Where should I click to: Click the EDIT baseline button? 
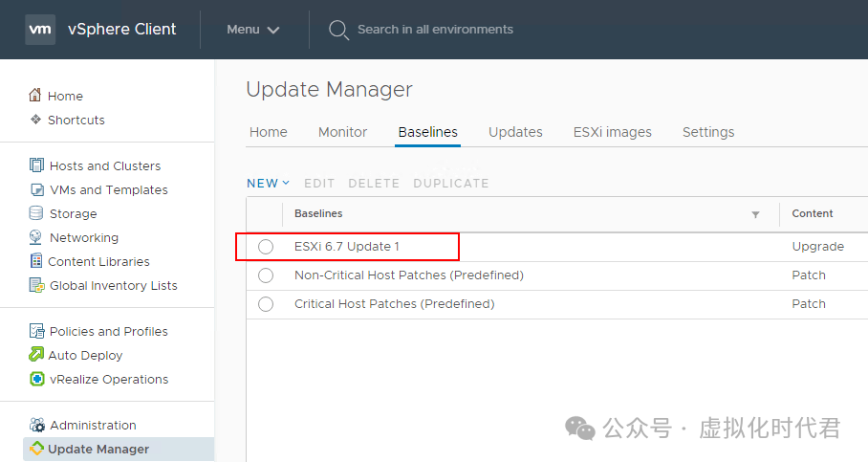[319, 184]
